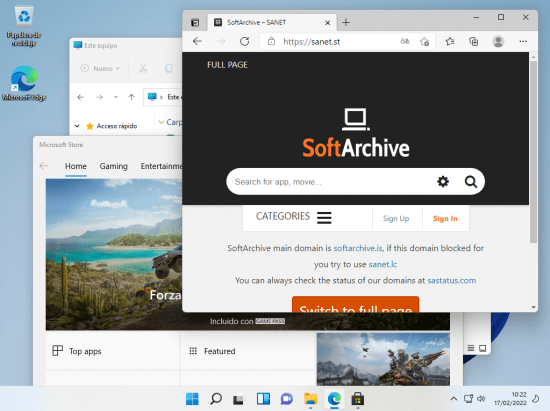Go back in File Explorer
550x411 pixels.
pyautogui.click(x=81, y=97)
